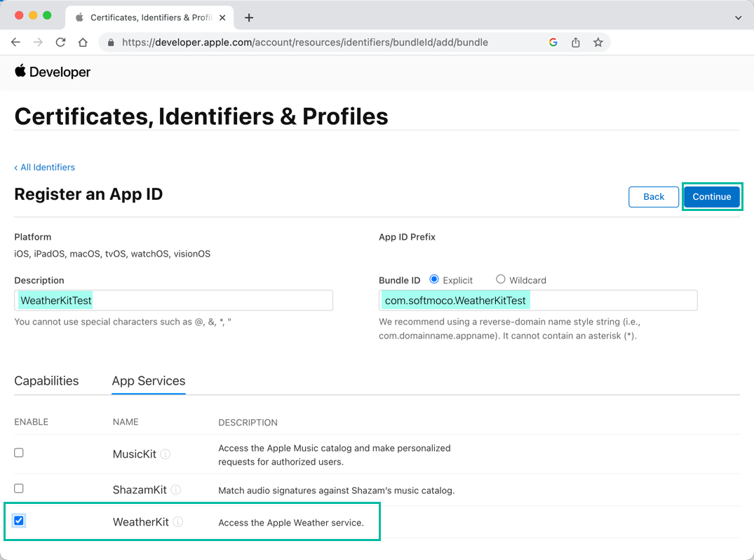Screen dimensions: 754x560
Task: Show info icon next to WeatherKit
Action: coord(178,522)
